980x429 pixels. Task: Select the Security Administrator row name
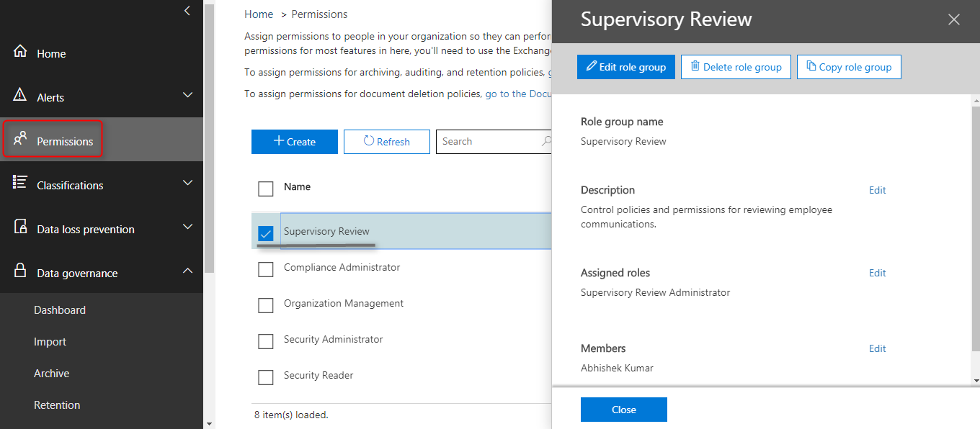(x=334, y=339)
